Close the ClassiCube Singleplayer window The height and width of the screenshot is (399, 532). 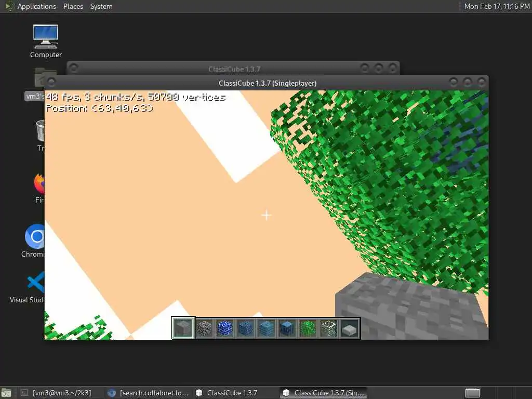[x=481, y=82]
